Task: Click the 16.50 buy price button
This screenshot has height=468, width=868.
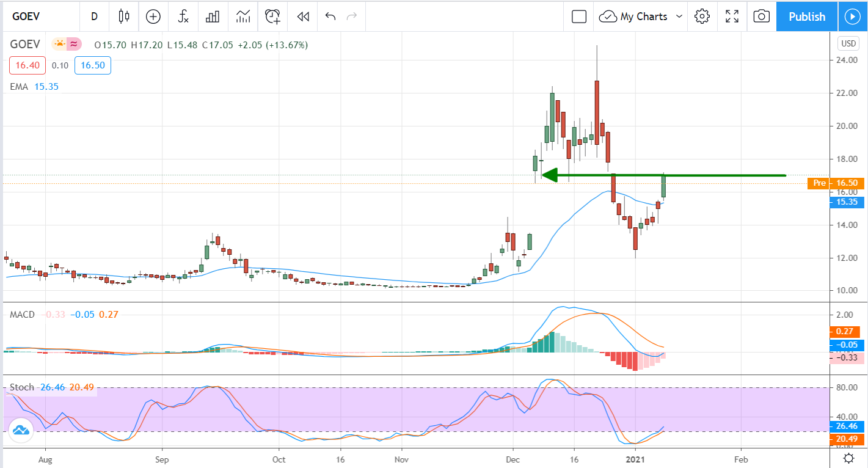Action: (93, 65)
